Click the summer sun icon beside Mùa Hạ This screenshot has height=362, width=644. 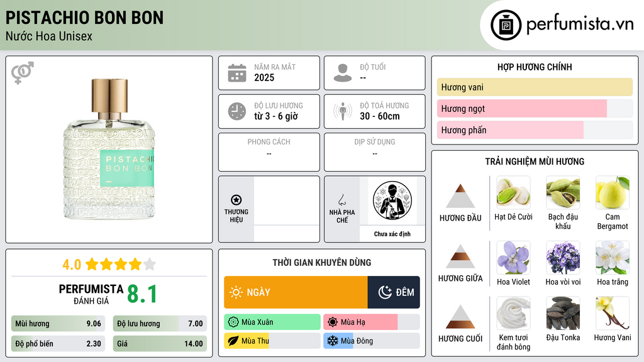332,322
